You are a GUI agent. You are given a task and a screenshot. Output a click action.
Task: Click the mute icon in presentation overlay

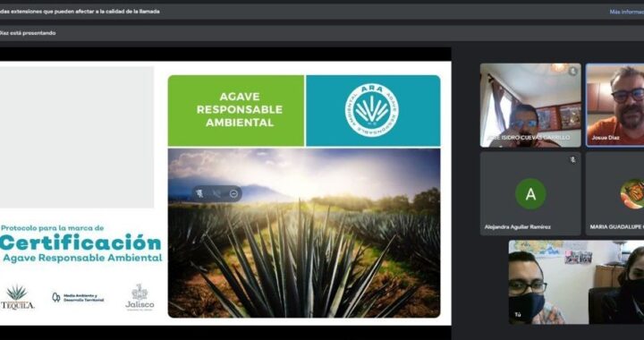(216, 194)
